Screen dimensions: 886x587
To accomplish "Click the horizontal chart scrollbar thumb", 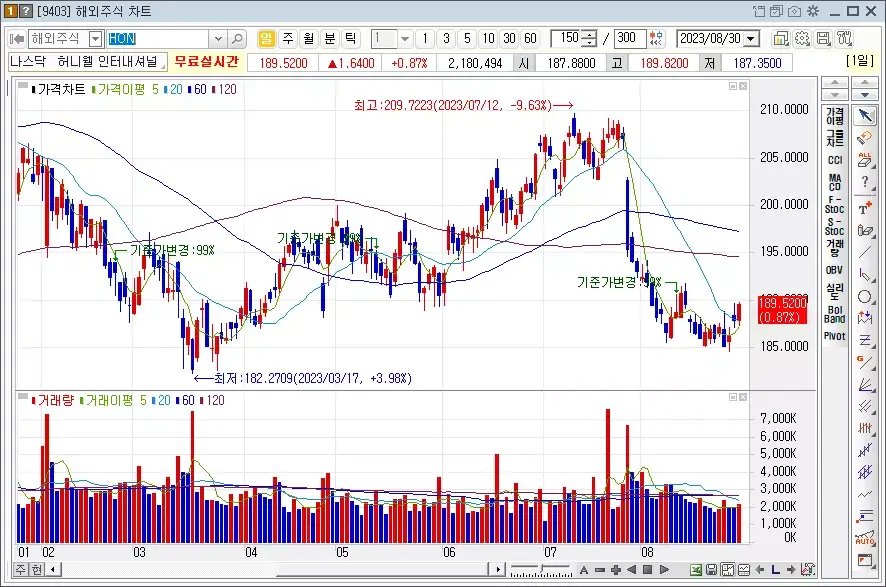I will coord(382,569).
